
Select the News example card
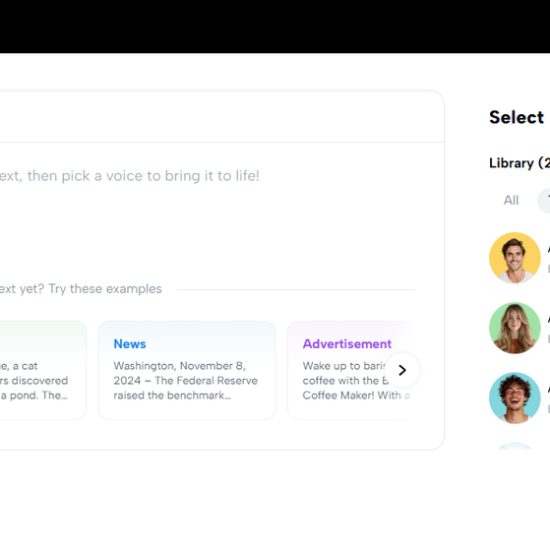[187, 370]
